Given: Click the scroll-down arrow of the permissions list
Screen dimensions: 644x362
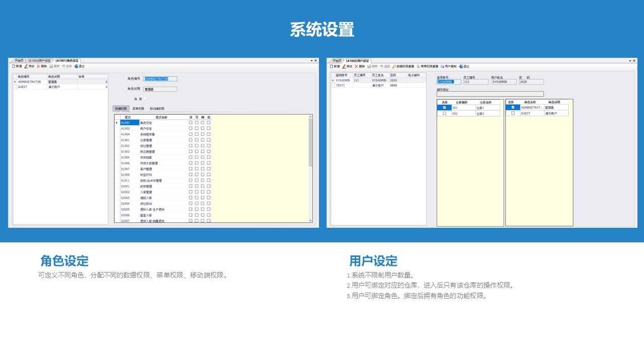Looking at the screenshot, I should (310, 220).
